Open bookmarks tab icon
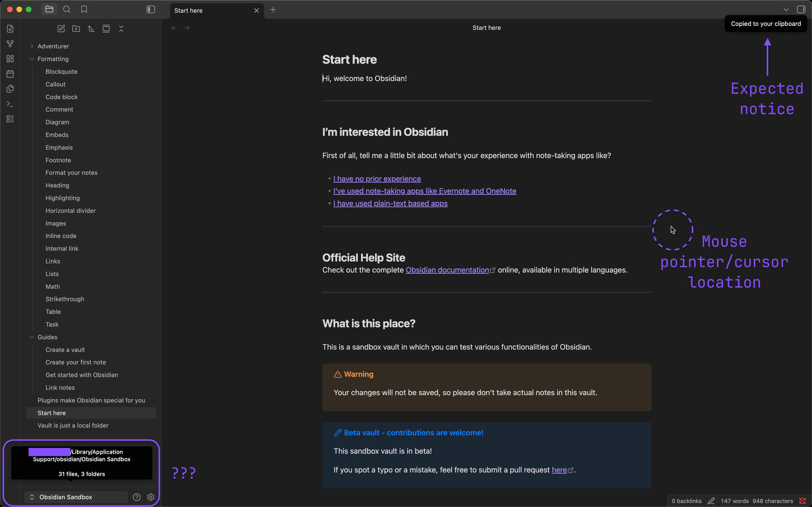812x507 pixels. click(84, 9)
